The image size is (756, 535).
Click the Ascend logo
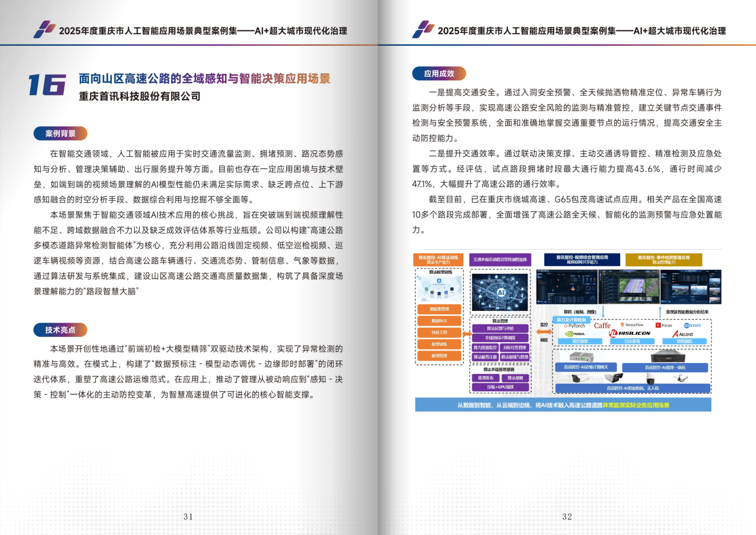click(682, 334)
